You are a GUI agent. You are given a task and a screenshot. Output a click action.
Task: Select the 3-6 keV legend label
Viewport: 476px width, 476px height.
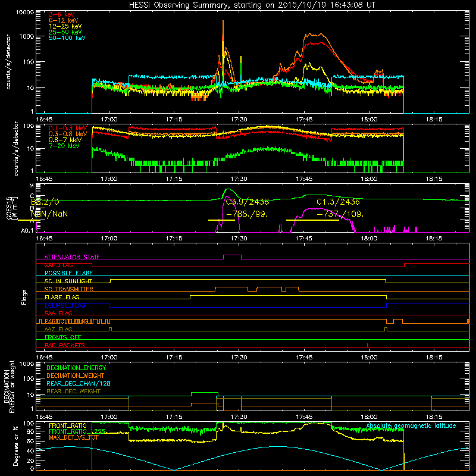click(x=61, y=14)
